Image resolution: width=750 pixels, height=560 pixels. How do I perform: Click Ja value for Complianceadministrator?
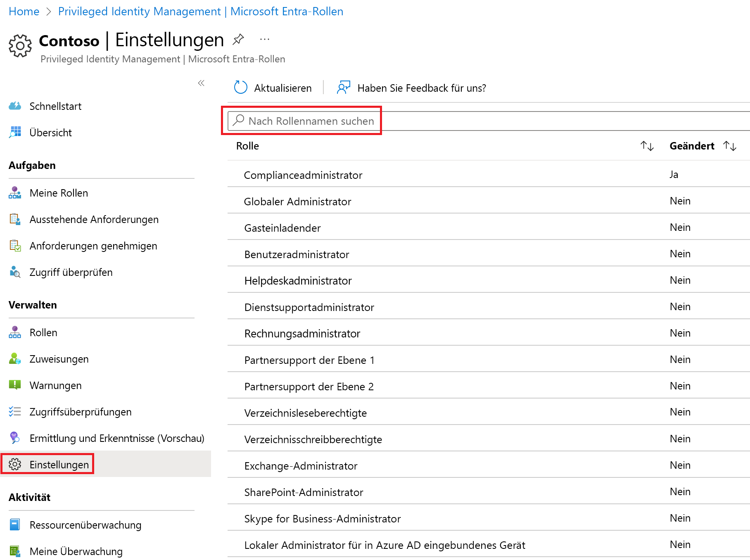point(674,174)
